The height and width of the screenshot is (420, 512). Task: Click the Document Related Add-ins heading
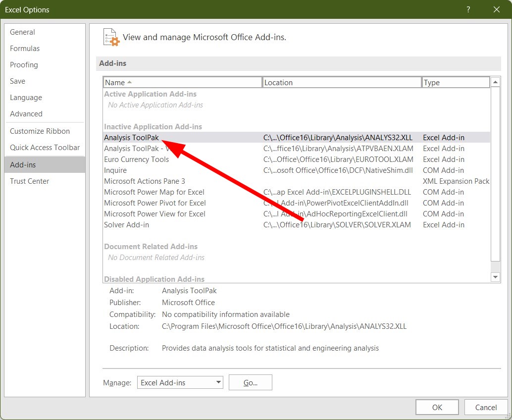[151, 247]
